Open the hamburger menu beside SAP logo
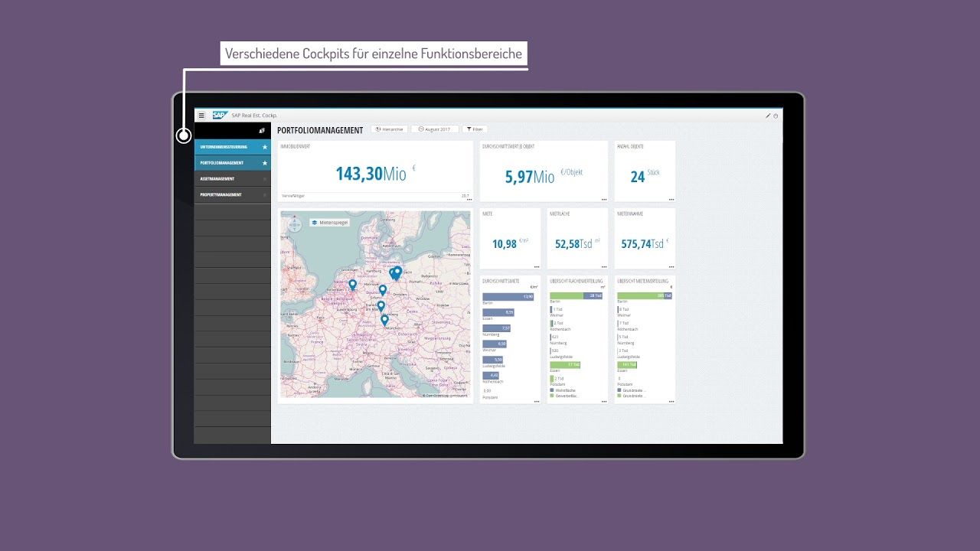This screenshot has width=980, height=551. click(201, 116)
